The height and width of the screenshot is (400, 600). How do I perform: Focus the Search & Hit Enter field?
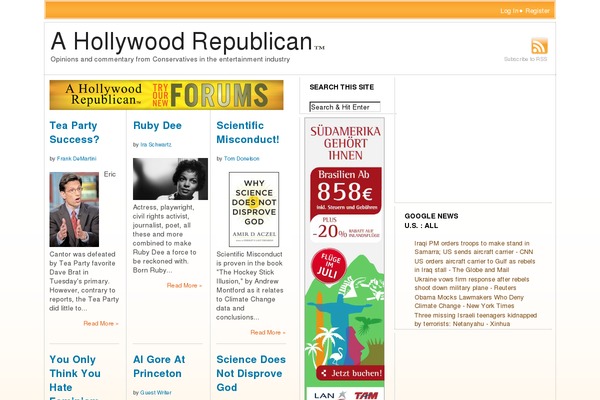pyautogui.click(x=345, y=107)
